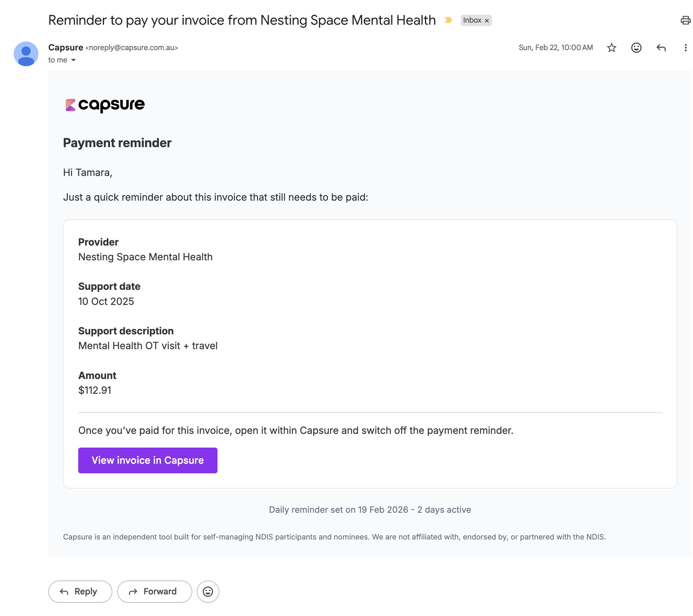Add emoji reaction from the message header
The image size is (693, 616).
pyautogui.click(x=636, y=48)
